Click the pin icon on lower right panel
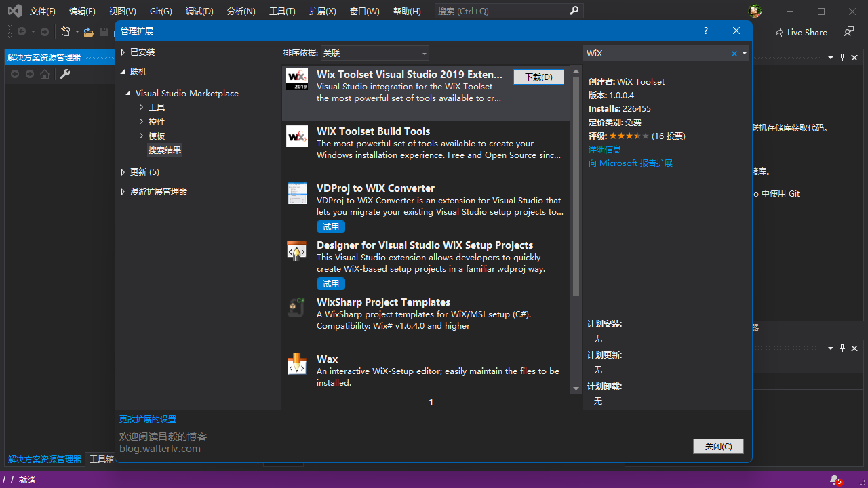The width and height of the screenshot is (868, 488). (x=843, y=348)
